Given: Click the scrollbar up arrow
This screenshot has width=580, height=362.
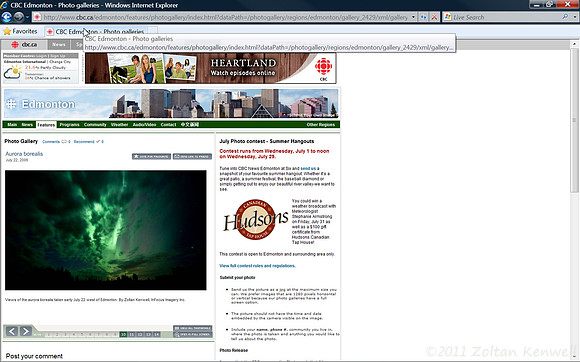Looking at the screenshot, I should click(574, 44).
